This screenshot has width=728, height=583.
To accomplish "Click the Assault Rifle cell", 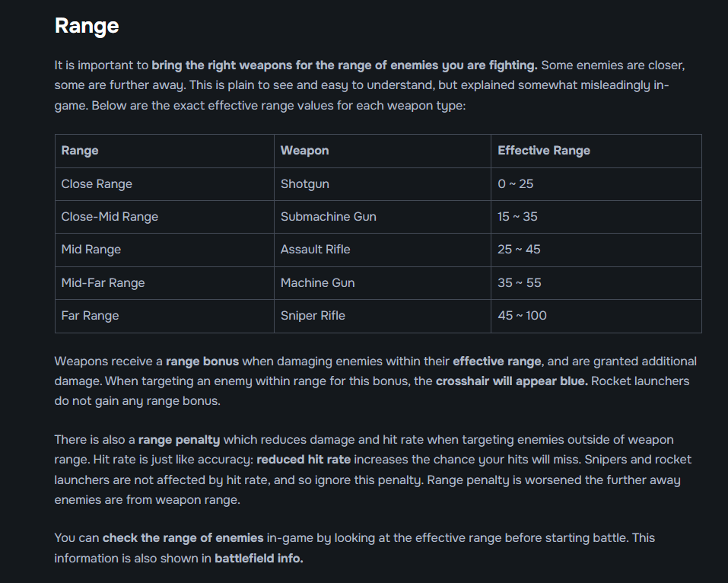I will coord(315,250).
